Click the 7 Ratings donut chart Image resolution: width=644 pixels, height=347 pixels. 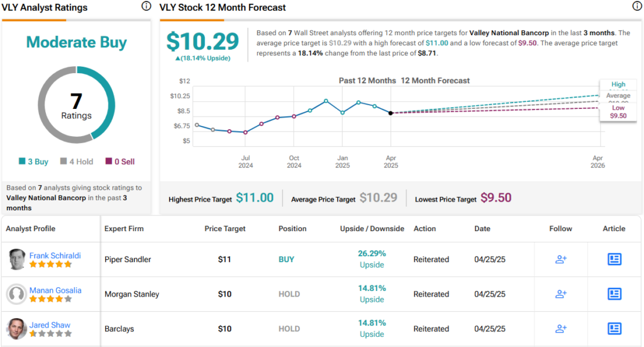tap(76, 105)
